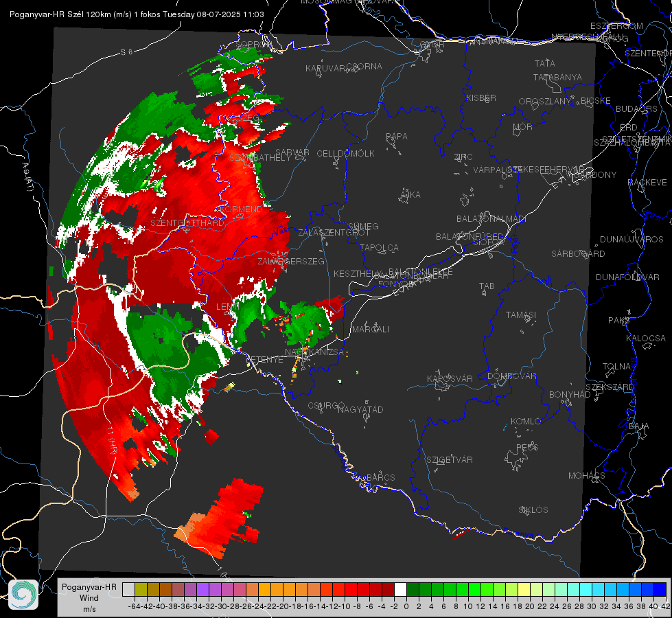Pick the gray swatch left of -64
The image size is (672, 618).
click(x=128, y=589)
